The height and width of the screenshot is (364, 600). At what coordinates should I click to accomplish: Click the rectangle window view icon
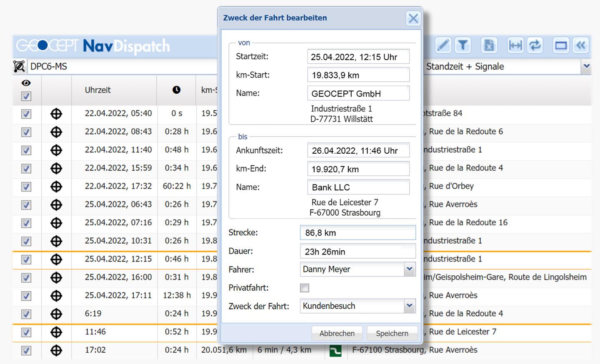pyautogui.click(x=561, y=45)
